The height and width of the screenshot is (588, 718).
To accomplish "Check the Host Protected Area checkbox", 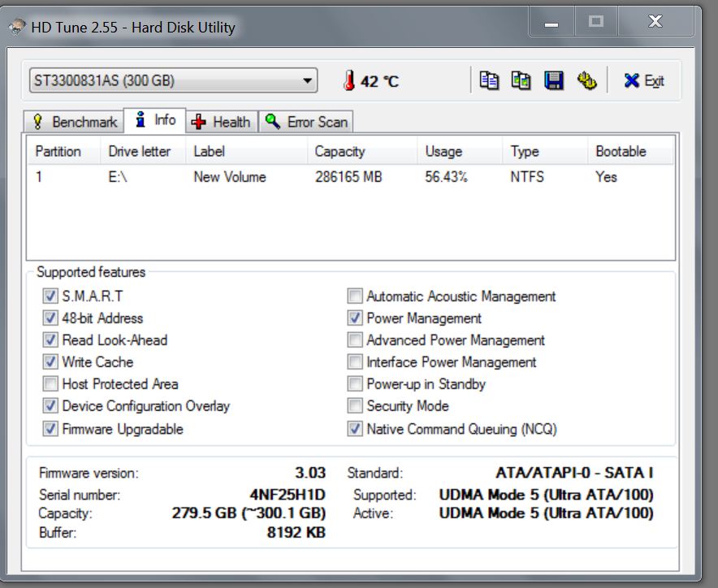I will [x=50, y=384].
